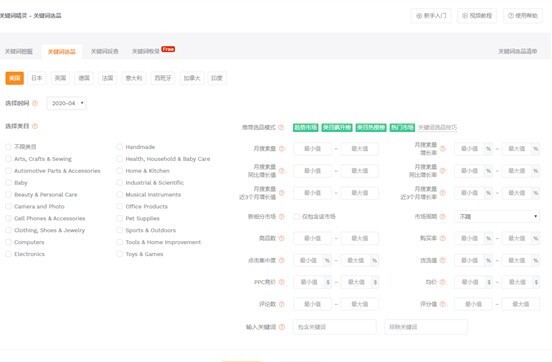This screenshot has height=362, width=552.
Task: Click the 商品数 maximum value field
Action: click(360, 238)
